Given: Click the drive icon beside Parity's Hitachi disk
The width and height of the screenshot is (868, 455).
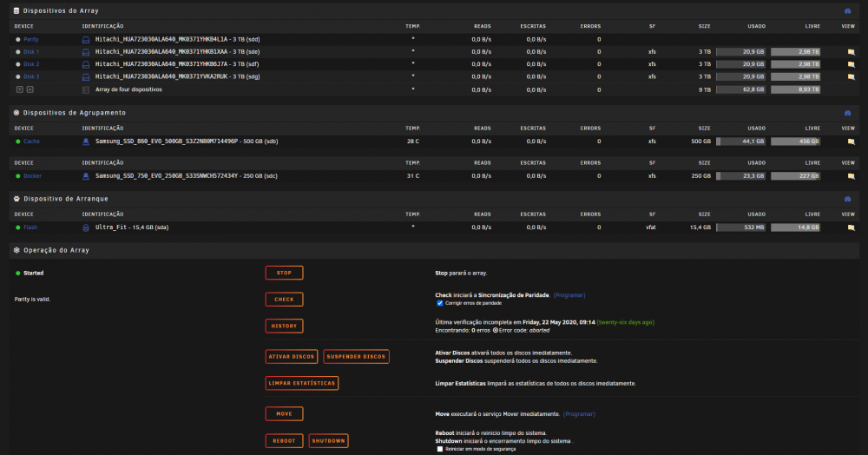Looking at the screenshot, I should coord(86,40).
